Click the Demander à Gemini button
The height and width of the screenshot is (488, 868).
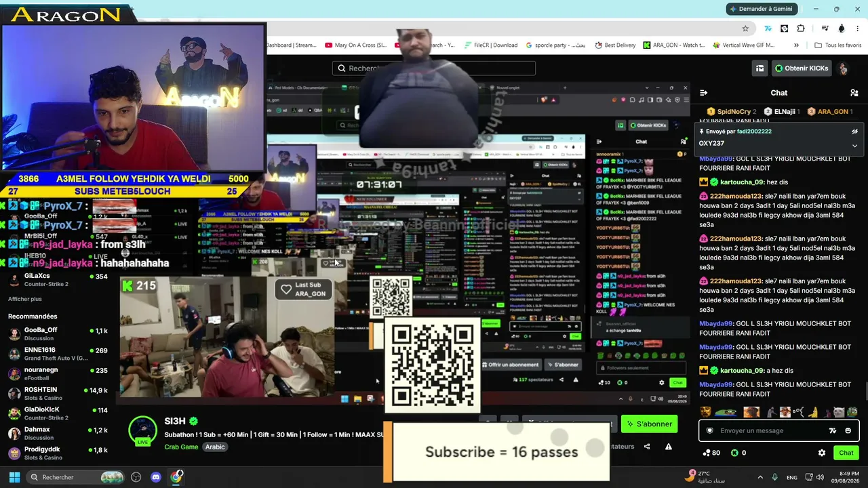tap(760, 9)
